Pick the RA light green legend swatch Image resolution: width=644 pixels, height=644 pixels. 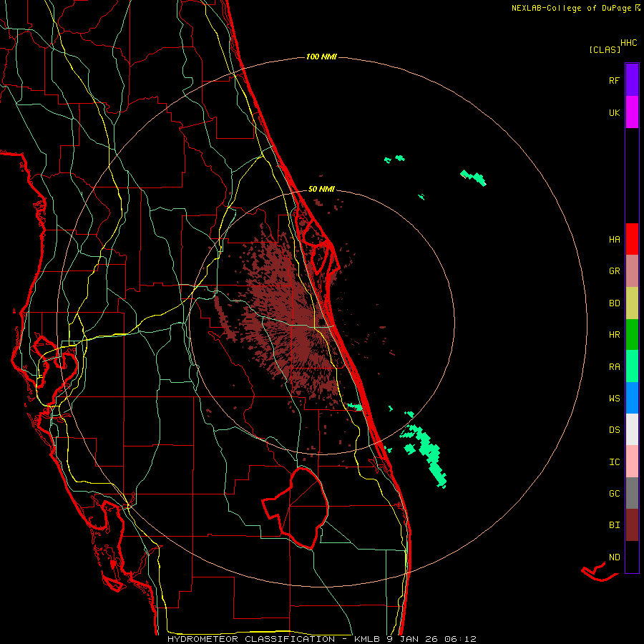(x=632, y=366)
